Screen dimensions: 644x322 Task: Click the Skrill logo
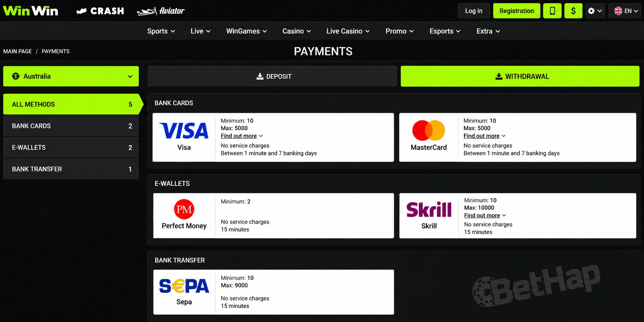pyautogui.click(x=429, y=209)
